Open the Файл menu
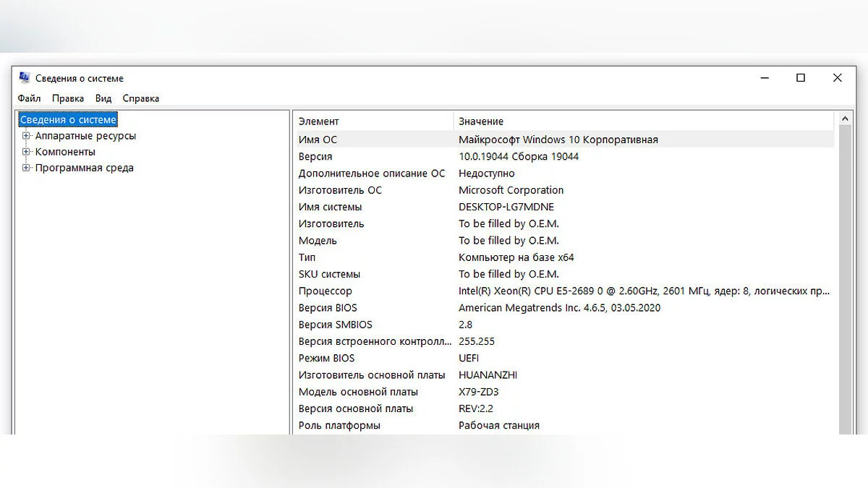868x488 pixels. point(30,98)
